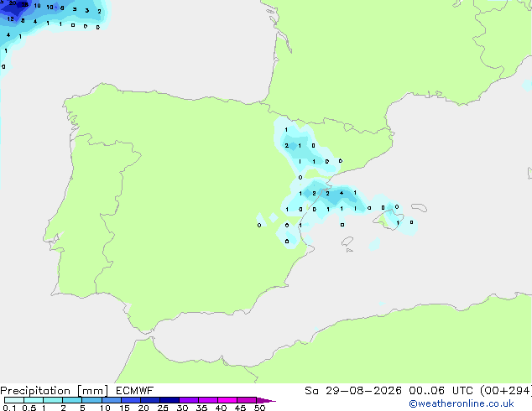Select legend swatch between 45 and 50
Viewport: 532px width, 411px height.
tap(247, 400)
